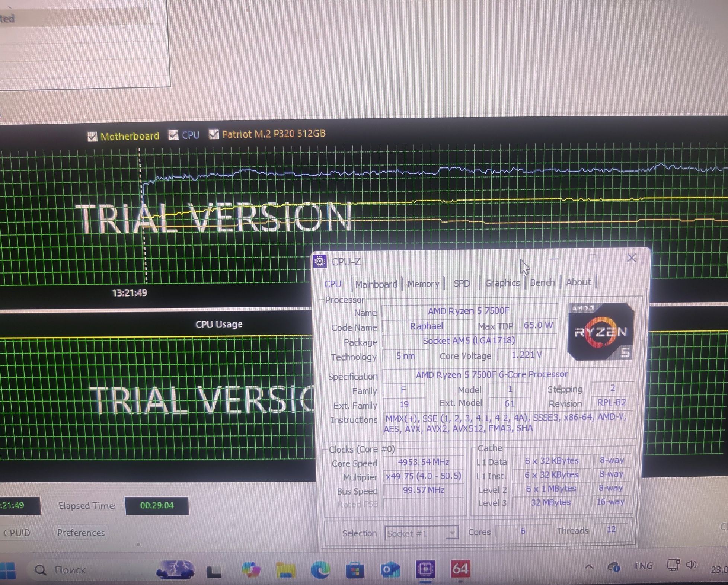728x585 pixels.
Task: Open the weather widget icon on taskbar
Action: [175, 570]
